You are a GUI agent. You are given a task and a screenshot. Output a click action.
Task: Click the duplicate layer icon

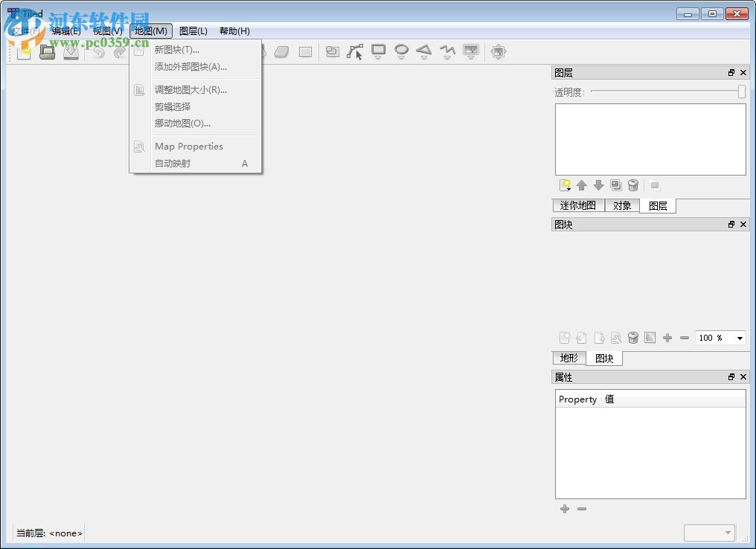coord(615,185)
